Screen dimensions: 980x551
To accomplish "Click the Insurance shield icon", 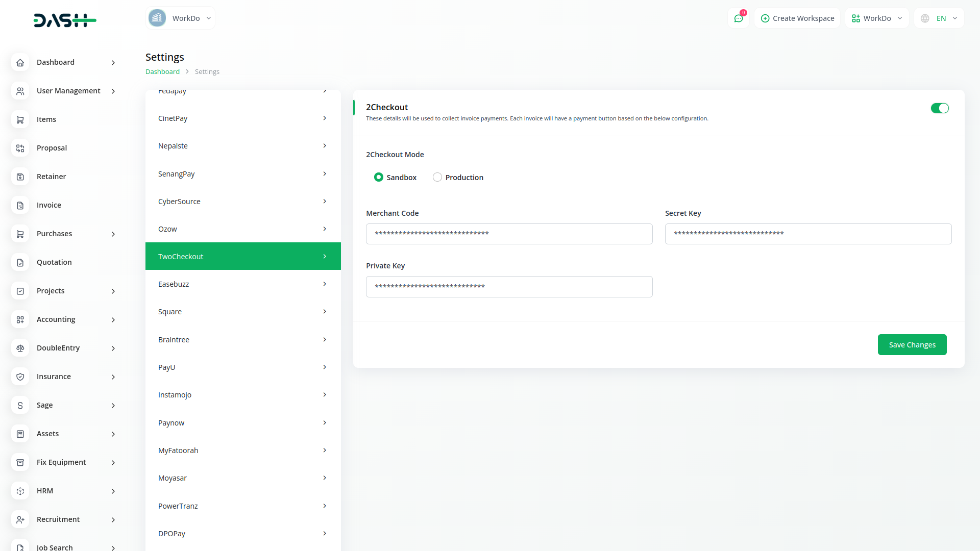I will point(20,377).
